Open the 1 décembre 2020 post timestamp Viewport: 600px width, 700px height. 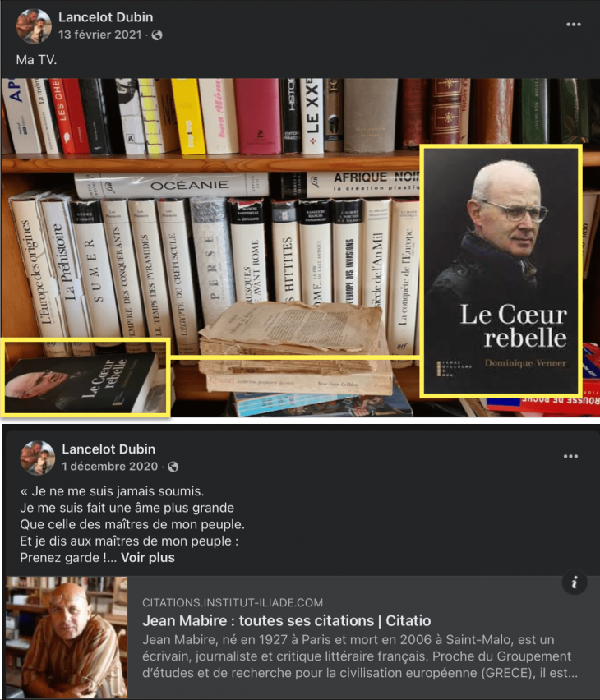click(109, 467)
